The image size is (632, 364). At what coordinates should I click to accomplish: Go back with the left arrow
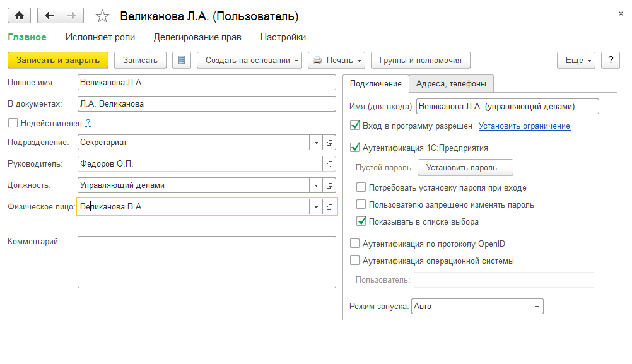click(x=49, y=16)
